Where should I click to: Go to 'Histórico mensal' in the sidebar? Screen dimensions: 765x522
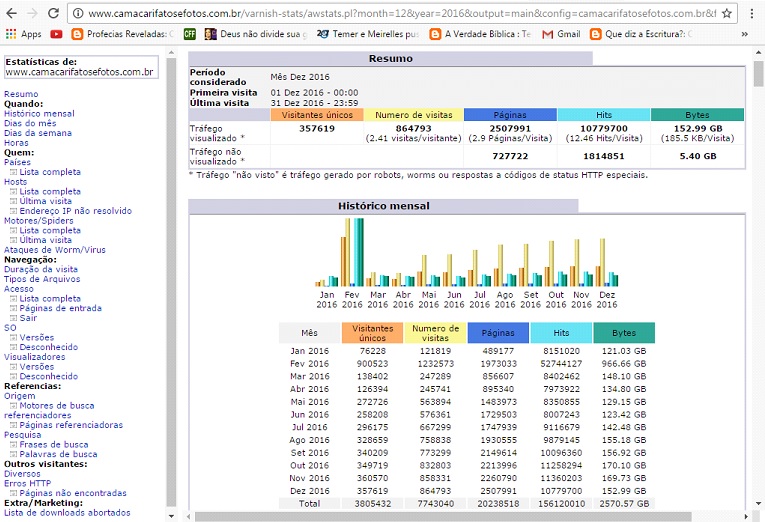(x=39, y=114)
